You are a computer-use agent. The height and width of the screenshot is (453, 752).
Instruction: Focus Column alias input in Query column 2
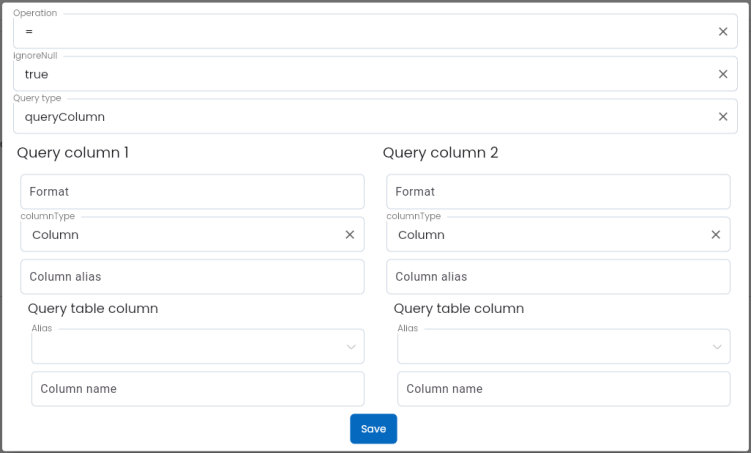coord(558,277)
